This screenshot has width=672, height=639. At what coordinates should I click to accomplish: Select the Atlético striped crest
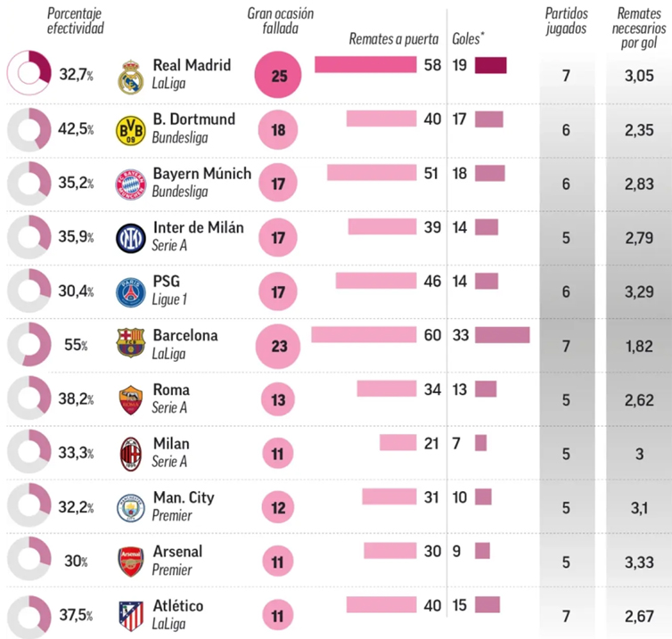[131, 616]
